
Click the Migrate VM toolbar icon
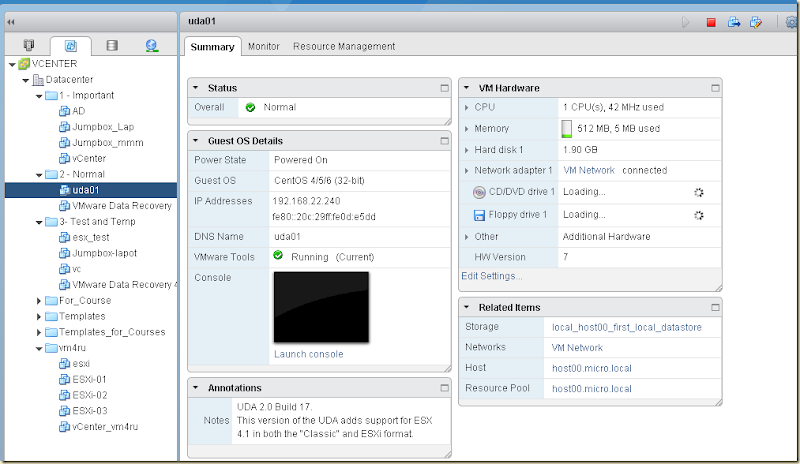(x=734, y=22)
